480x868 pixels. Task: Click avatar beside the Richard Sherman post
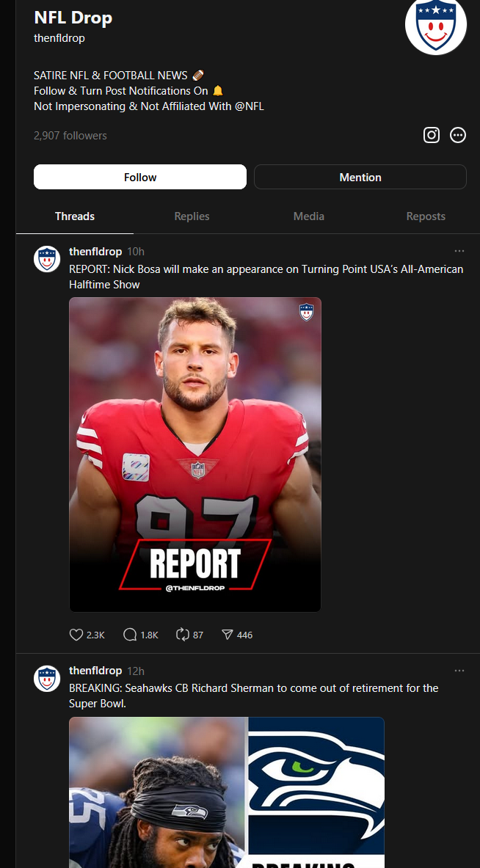tap(47, 678)
